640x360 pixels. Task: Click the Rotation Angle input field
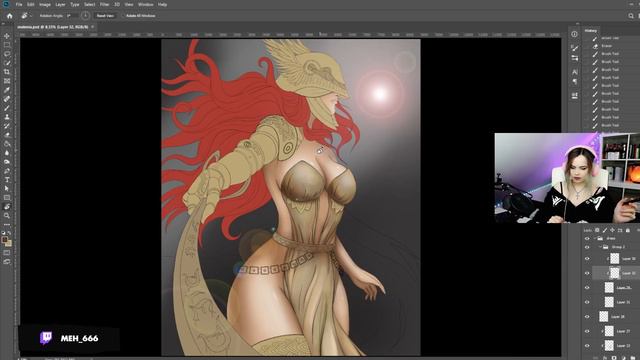coord(71,16)
